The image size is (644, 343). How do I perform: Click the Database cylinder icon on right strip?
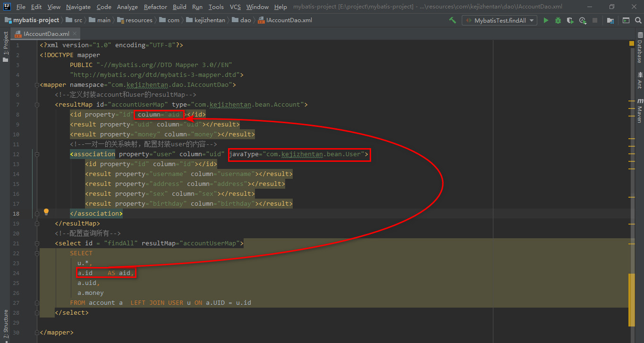(x=640, y=35)
